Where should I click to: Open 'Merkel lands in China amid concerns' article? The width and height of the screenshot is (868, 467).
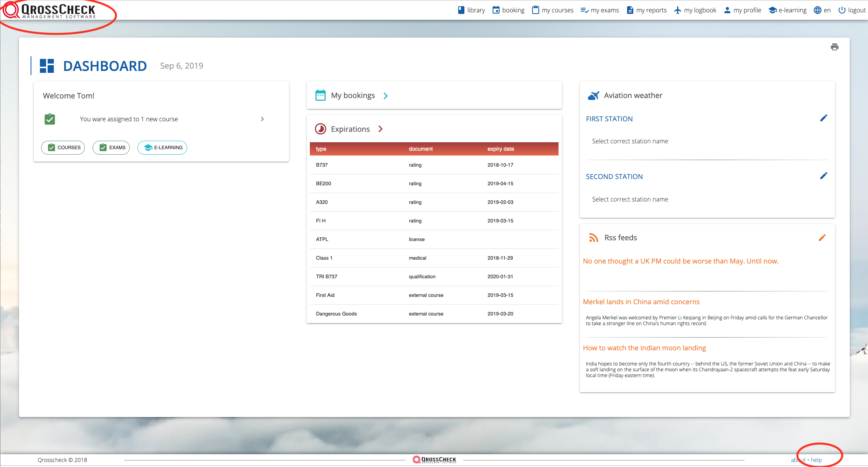point(641,302)
